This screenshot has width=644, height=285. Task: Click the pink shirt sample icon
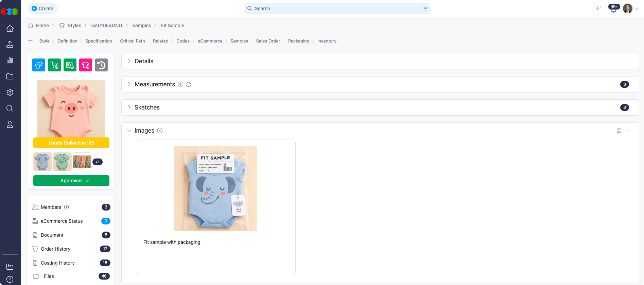click(x=86, y=65)
